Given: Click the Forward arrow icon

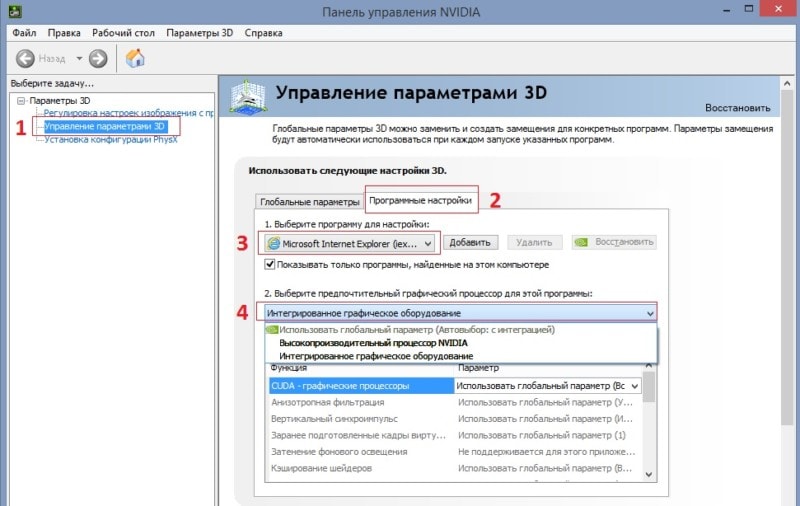Looking at the screenshot, I should tap(98, 59).
